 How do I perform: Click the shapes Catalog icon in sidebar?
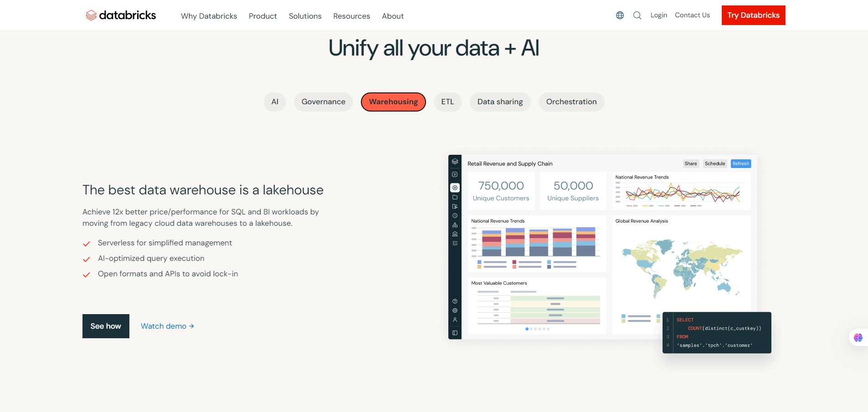tap(455, 225)
